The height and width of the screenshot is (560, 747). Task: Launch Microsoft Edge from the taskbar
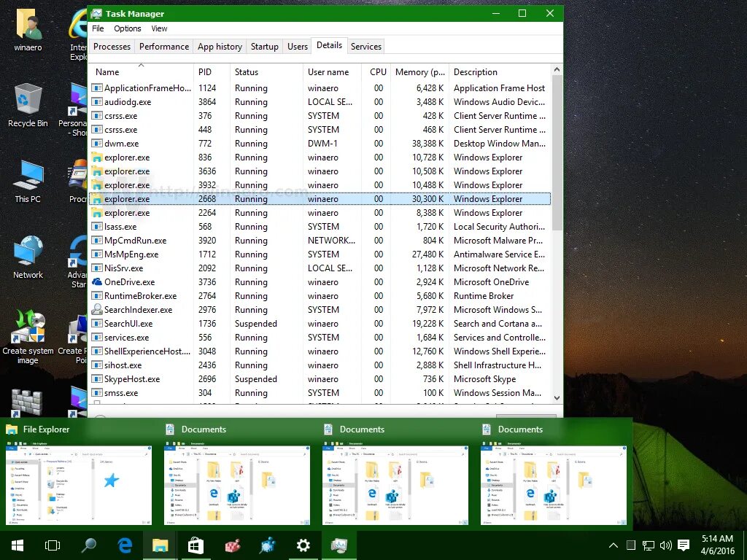click(x=125, y=545)
